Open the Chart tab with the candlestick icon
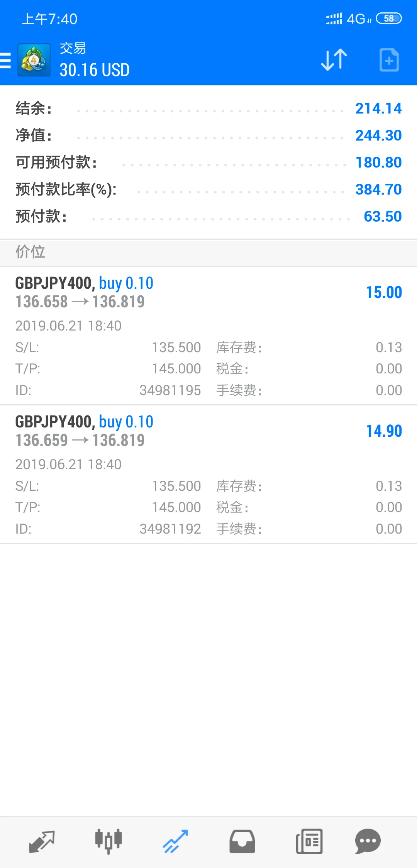Viewport: 417px width, 868px height. point(108,841)
